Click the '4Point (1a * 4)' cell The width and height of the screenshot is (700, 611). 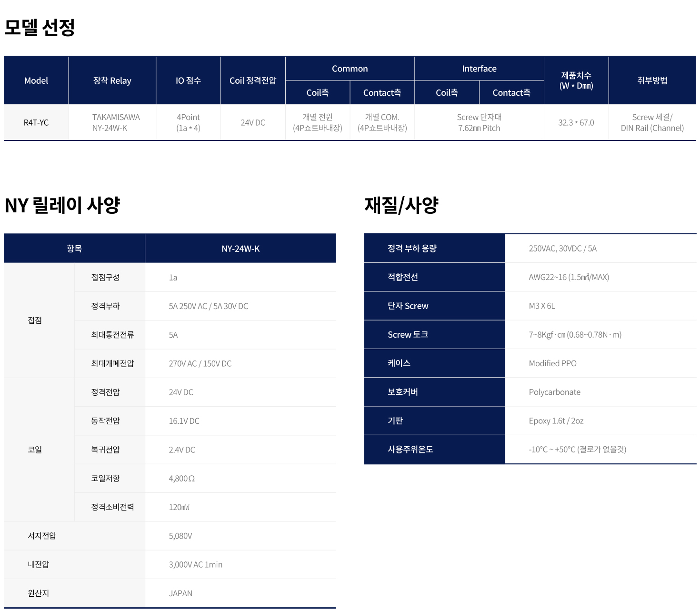[188, 122]
